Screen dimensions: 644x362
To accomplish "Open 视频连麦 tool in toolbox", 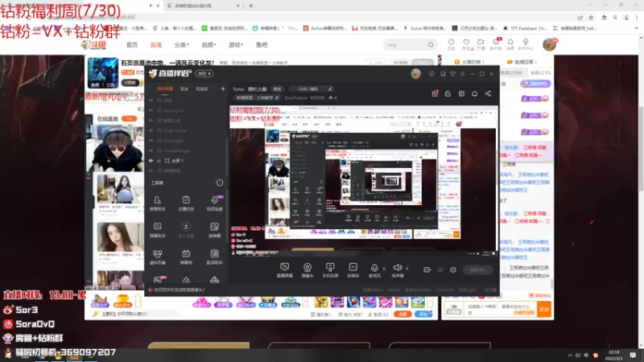I will [214, 204].
